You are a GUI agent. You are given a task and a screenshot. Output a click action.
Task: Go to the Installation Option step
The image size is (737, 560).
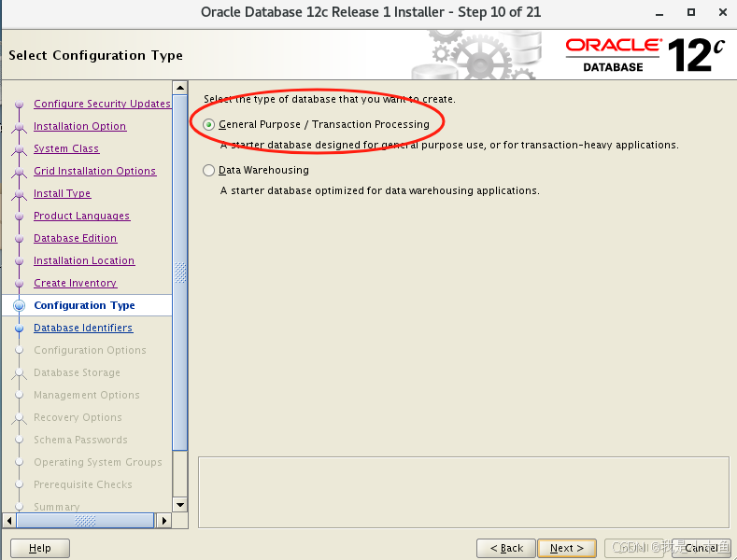coord(80,126)
